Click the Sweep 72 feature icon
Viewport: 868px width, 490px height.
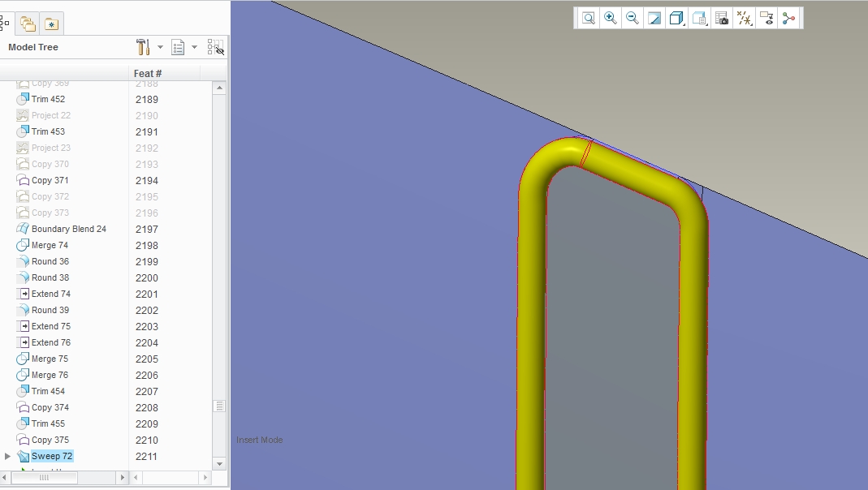(23, 456)
